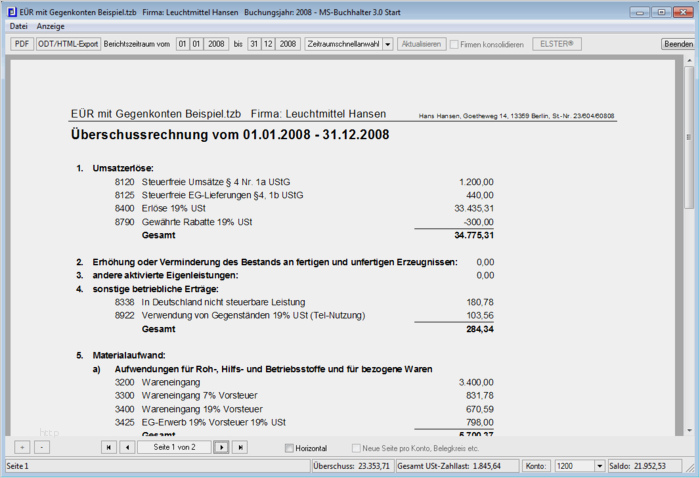The height and width of the screenshot is (478, 700).
Task: Zoom out with the minus button
Action: pyautogui.click(x=42, y=447)
